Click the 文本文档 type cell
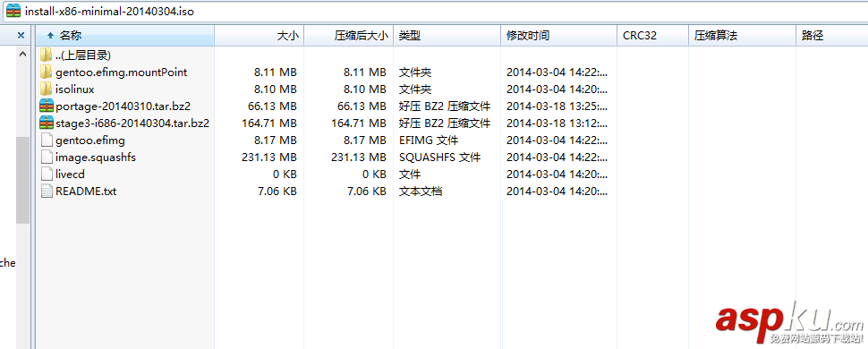The width and height of the screenshot is (868, 349). pos(421,192)
